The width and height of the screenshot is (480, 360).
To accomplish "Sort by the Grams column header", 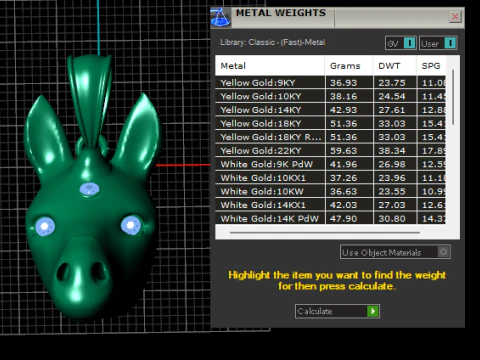I will [x=349, y=66].
